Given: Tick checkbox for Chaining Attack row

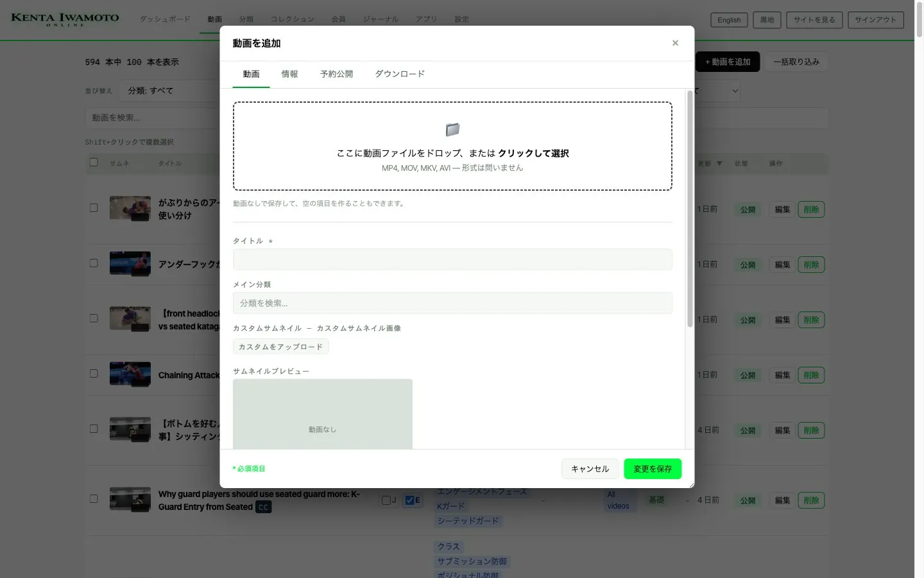Looking at the screenshot, I should (x=94, y=374).
